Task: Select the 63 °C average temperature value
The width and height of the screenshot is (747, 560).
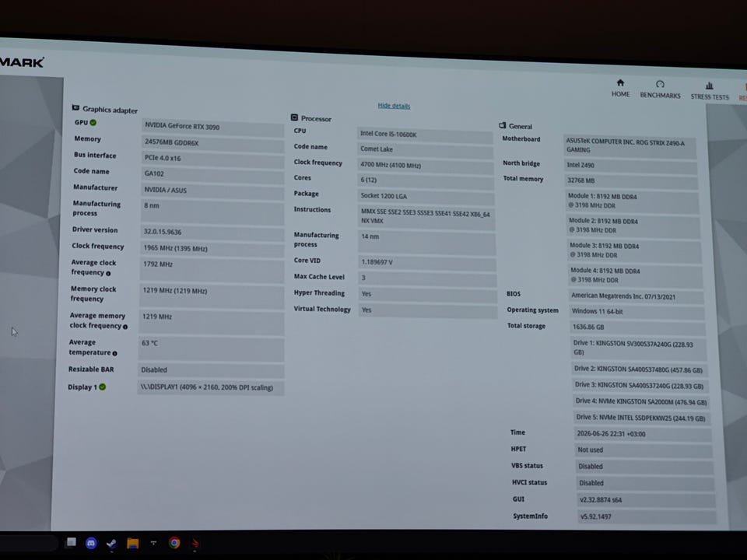Action: click(212, 348)
